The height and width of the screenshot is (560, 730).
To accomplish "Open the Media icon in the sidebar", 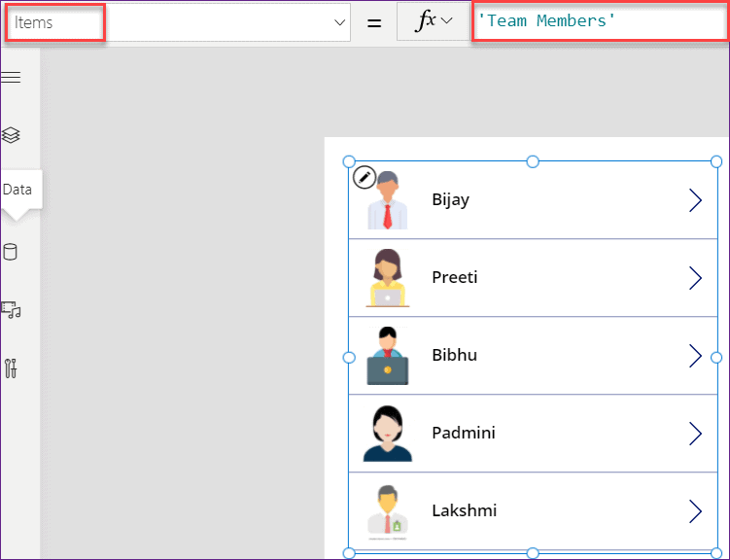I will pyautogui.click(x=11, y=310).
